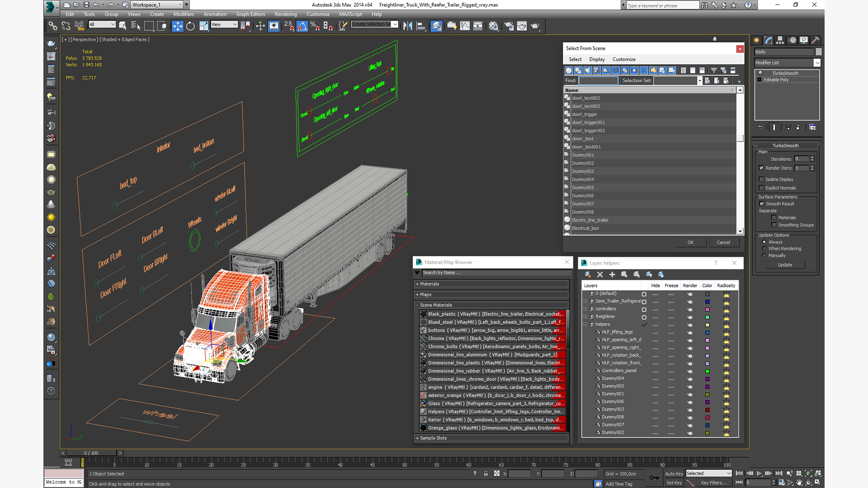Click Create New Layer icon in Layer dialog

(x=588, y=274)
